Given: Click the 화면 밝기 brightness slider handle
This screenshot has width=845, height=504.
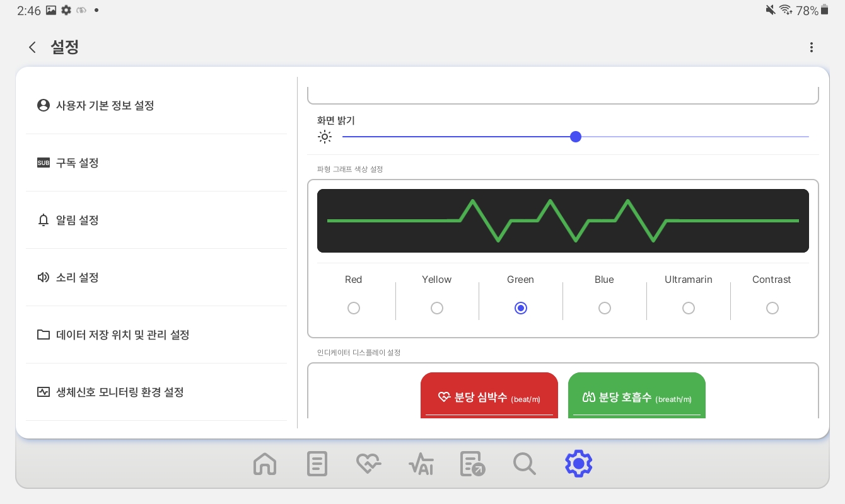Looking at the screenshot, I should point(575,137).
